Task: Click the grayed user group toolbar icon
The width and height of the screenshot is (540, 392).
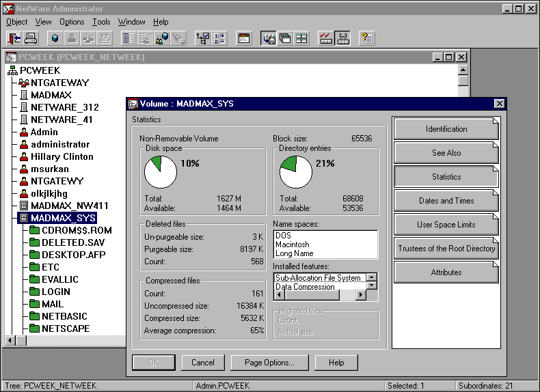Action: click(88, 38)
